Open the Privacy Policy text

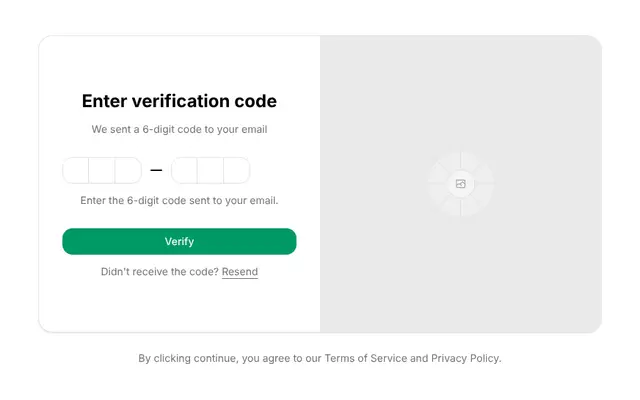click(x=465, y=358)
